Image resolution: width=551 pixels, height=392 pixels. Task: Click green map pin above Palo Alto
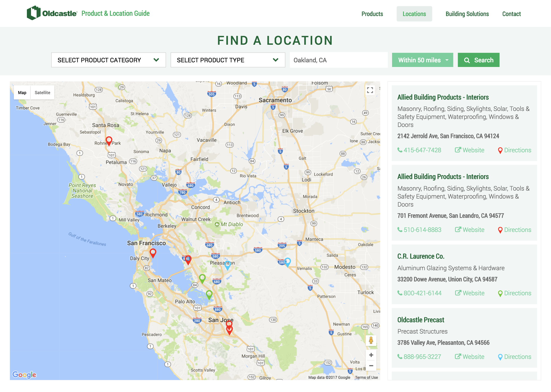pyautogui.click(x=209, y=295)
